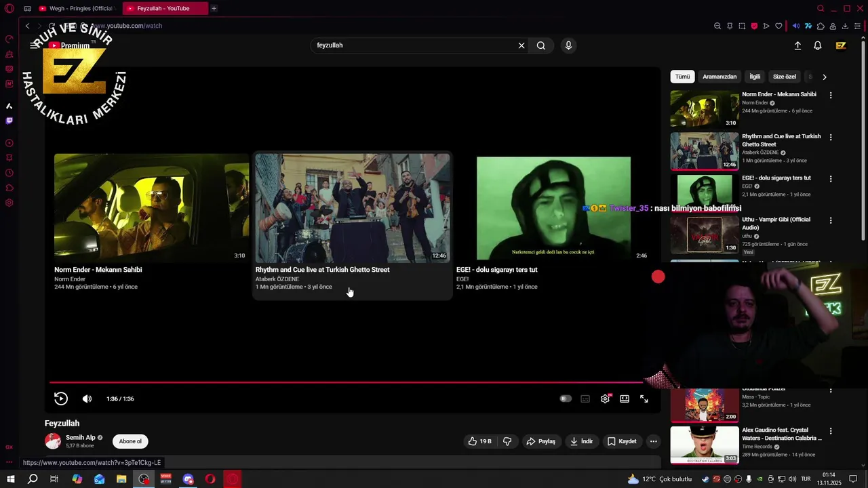Open the player settings gear

tap(605, 399)
